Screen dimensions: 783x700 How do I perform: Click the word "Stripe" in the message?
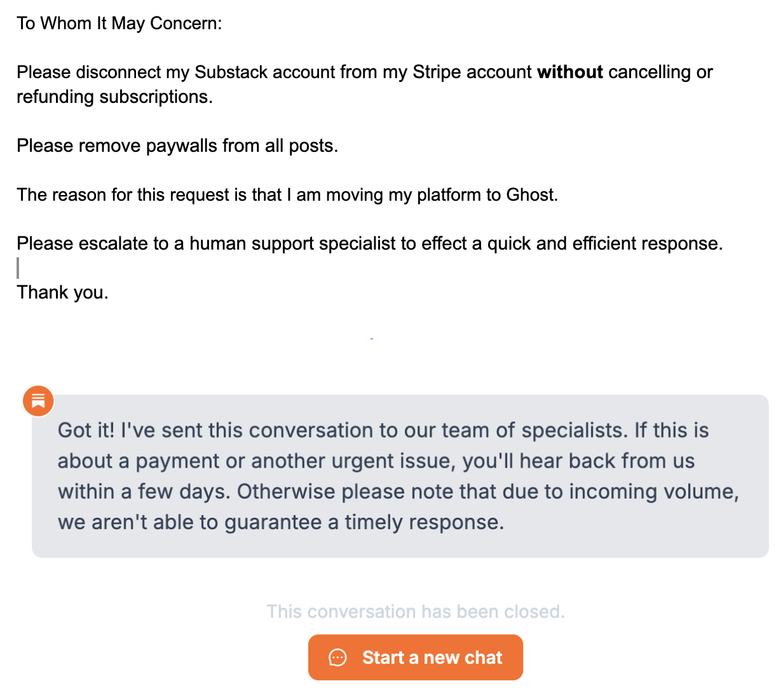[437, 72]
